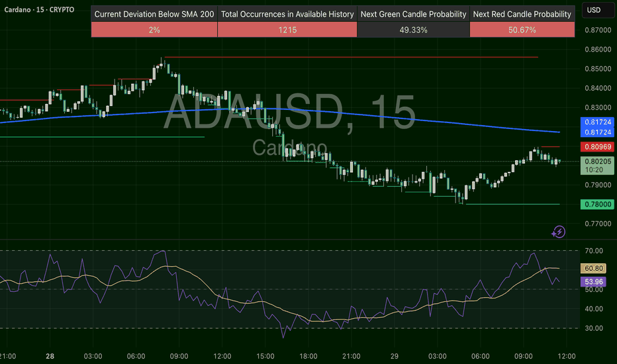Screen dimensions: 617x364
Task: Click the 0.85000 price axis label
Action: pos(598,69)
